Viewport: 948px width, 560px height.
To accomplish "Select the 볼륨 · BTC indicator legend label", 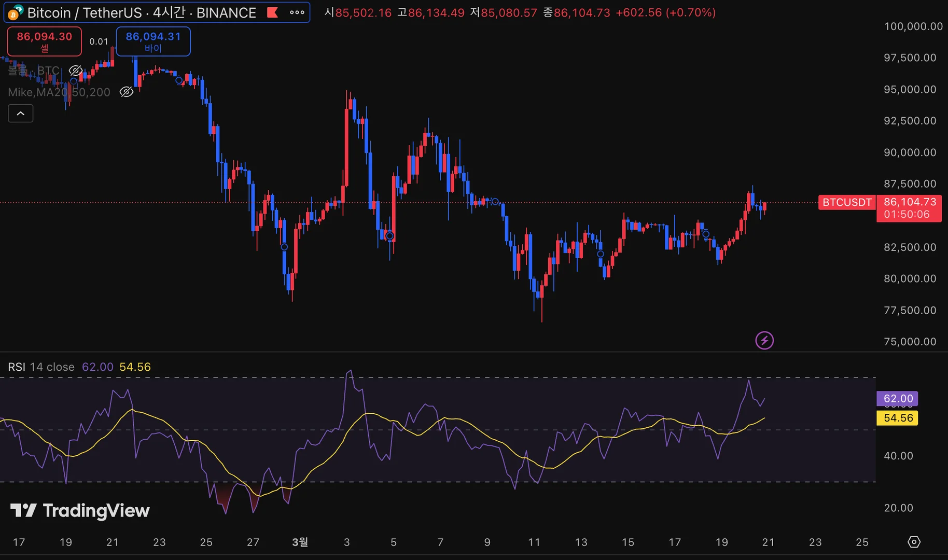I will coord(34,71).
